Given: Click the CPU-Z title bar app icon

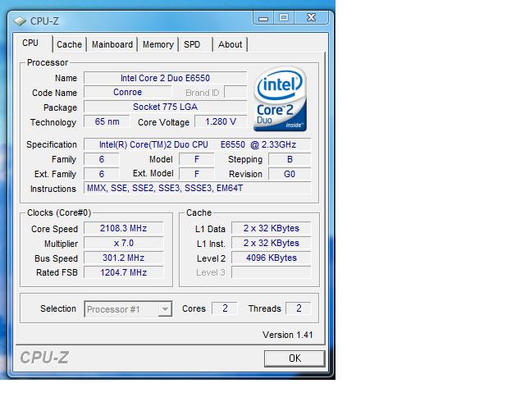Looking at the screenshot, I should (x=20, y=21).
